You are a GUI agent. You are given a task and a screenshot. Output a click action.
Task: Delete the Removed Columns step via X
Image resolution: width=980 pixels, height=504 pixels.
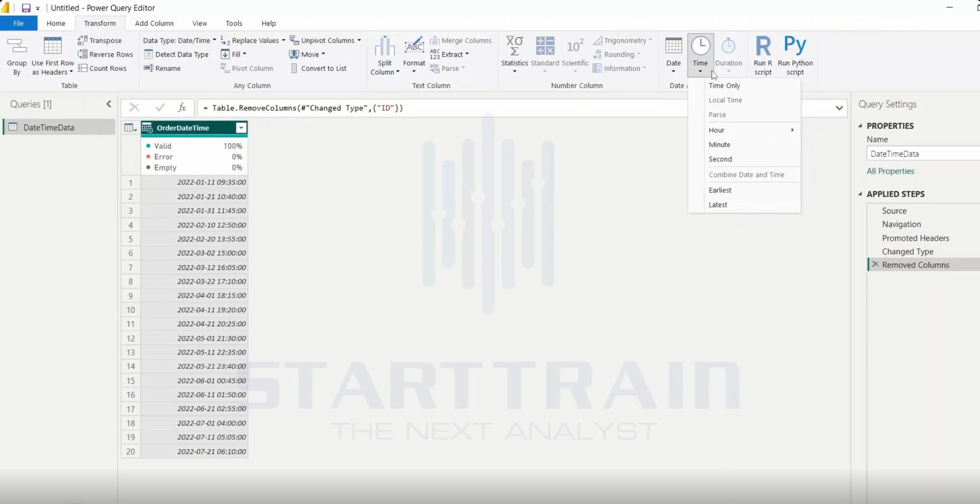click(x=875, y=265)
